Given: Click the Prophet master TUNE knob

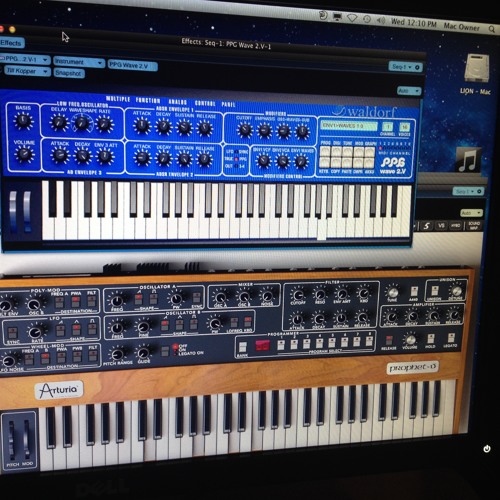Looking at the screenshot, I should click(393, 292).
